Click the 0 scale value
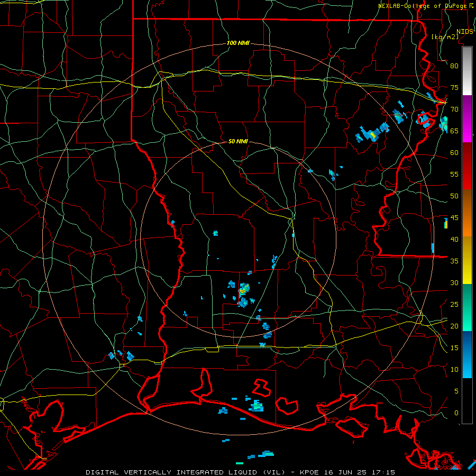This screenshot has height=476, width=476. [x=456, y=413]
